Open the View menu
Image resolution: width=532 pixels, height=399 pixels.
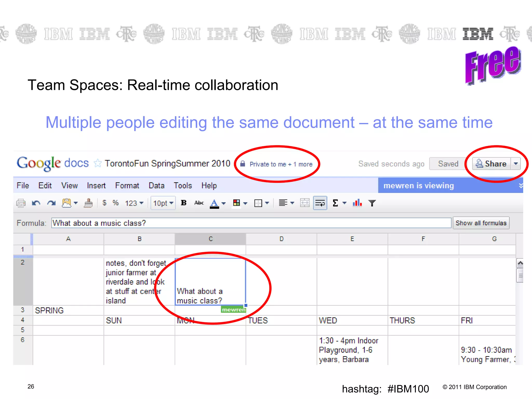pos(69,185)
